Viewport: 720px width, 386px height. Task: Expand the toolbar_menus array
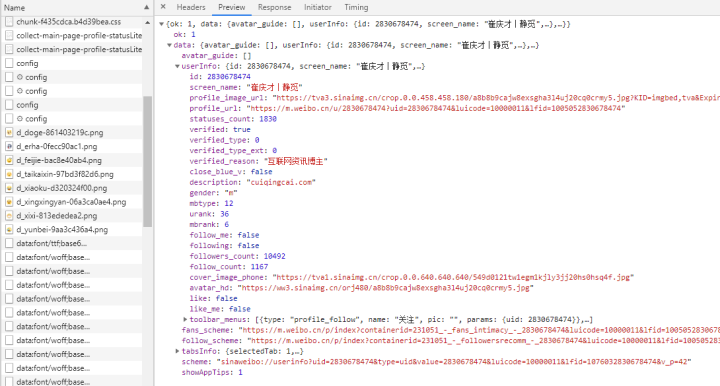tap(185, 319)
